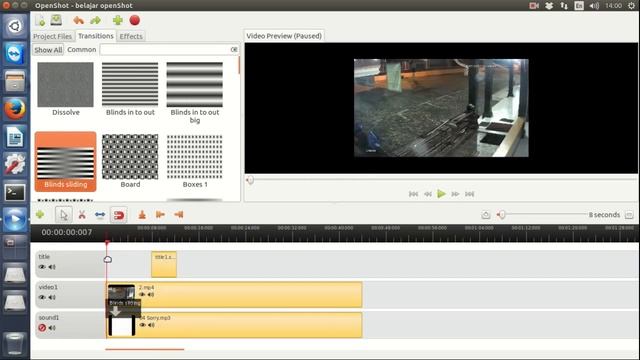Click the Video Preview (Paused) tab
Screen dimensions: 640x360
tap(284, 36)
